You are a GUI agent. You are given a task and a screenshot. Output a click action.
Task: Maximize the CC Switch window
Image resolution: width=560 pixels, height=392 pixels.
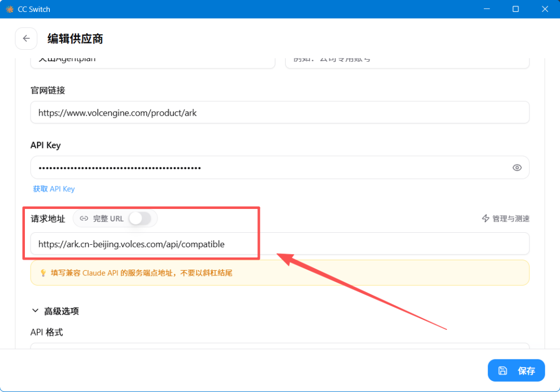[516, 9]
